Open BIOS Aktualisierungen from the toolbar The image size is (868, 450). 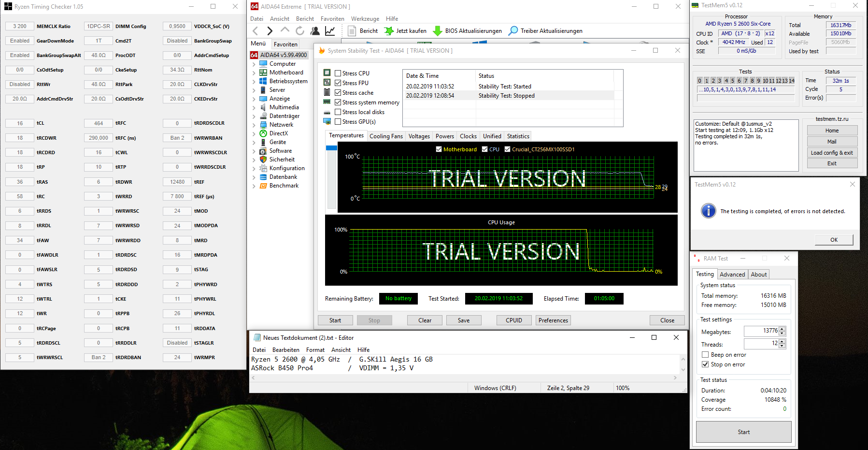click(x=467, y=31)
